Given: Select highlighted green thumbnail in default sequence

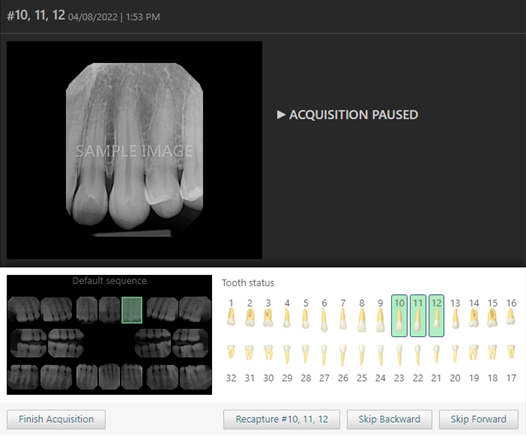Looking at the screenshot, I should click(x=132, y=310).
